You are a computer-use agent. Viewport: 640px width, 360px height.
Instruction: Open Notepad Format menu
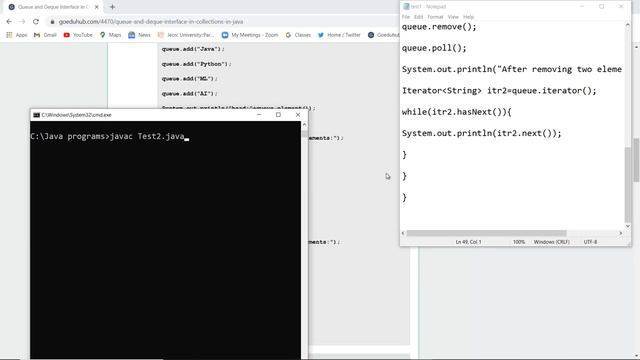click(x=435, y=17)
